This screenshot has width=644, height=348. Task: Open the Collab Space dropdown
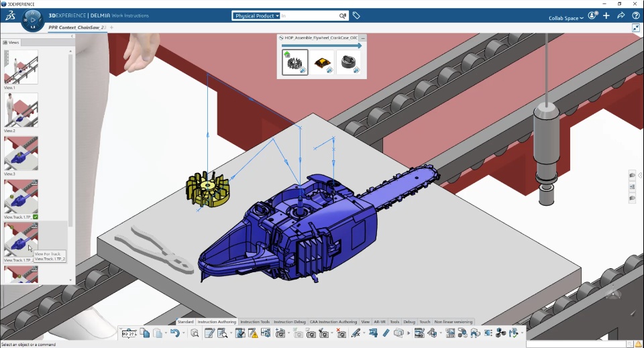point(566,18)
